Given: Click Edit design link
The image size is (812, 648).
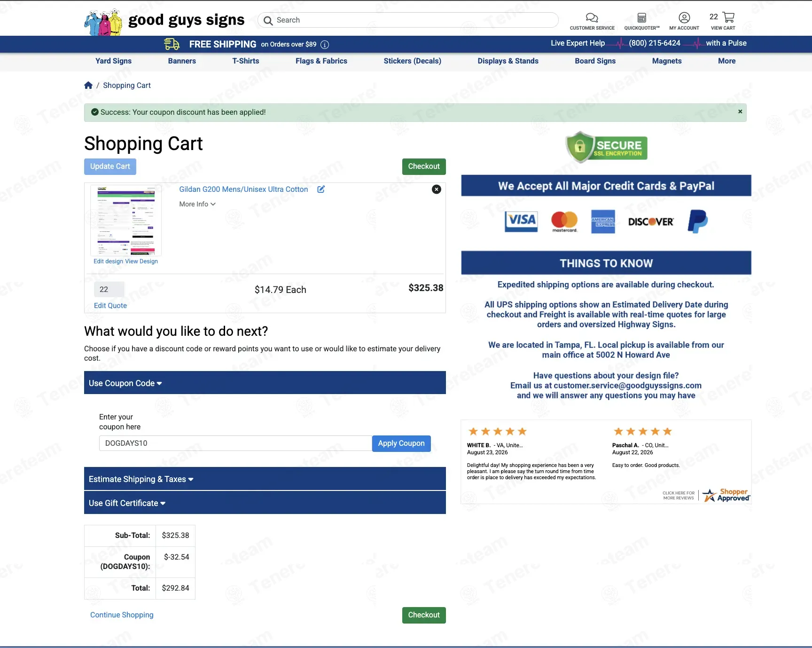Looking at the screenshot, I should pyautogui.click(x=108, y=261).
